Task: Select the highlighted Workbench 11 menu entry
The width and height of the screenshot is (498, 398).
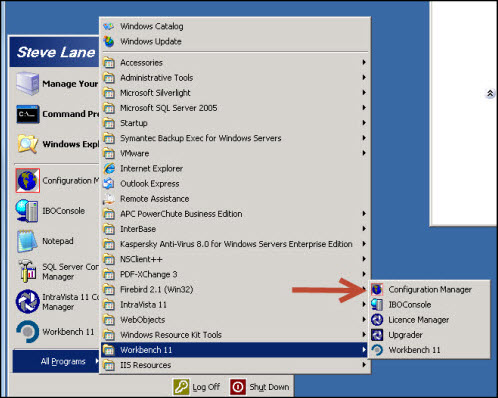Action: click(x=235, y=350)
